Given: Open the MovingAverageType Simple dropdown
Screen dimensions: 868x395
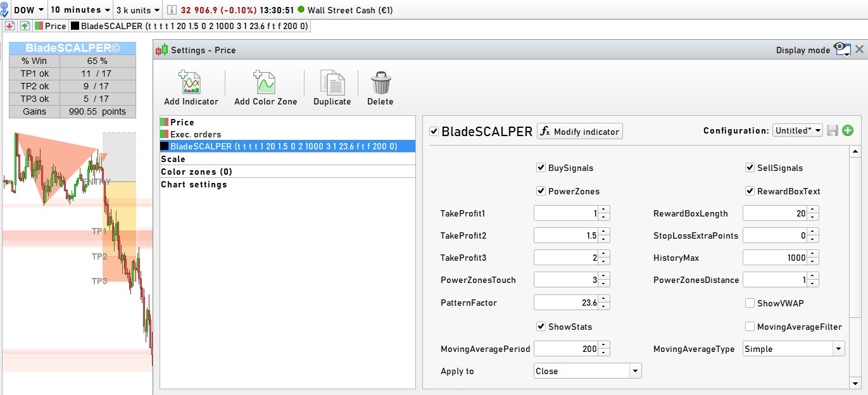Looking at the screenshot, I should (x=794, y=349).
